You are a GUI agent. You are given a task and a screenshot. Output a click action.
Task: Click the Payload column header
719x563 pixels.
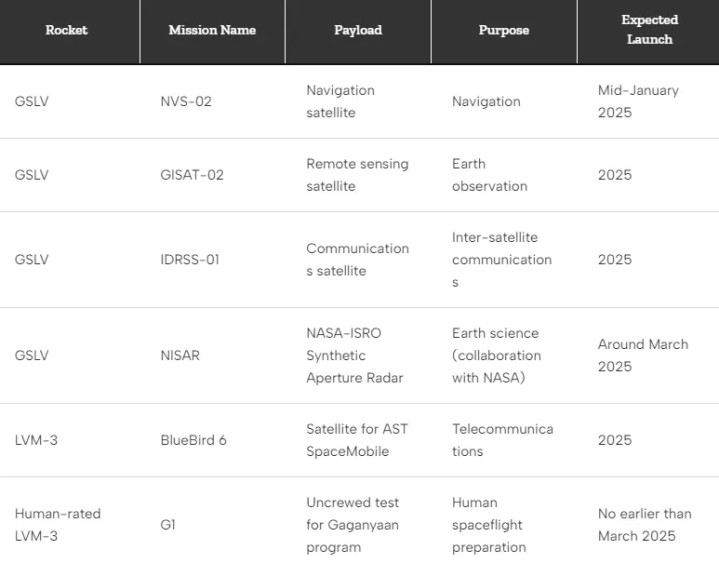pos(358,30)
